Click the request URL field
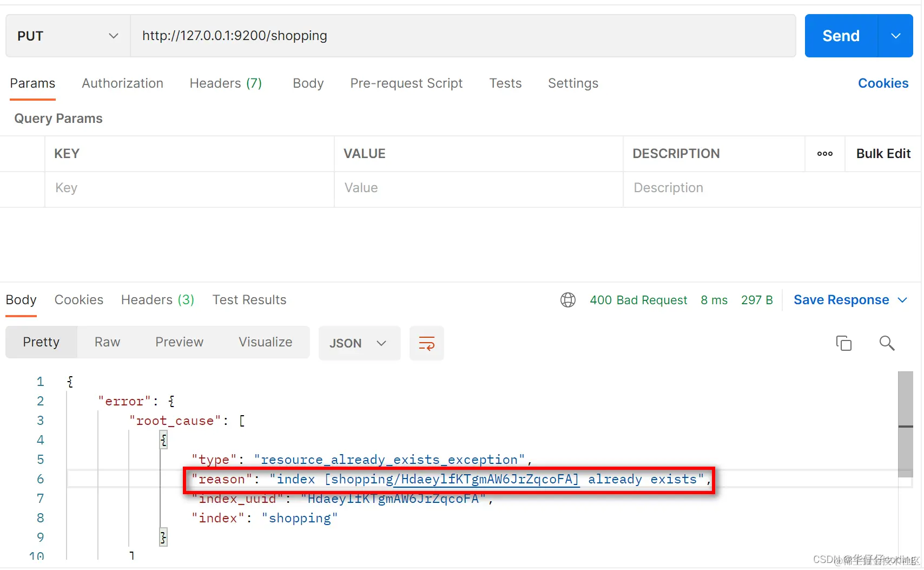 pyautogui.click(x=463, y=36)
